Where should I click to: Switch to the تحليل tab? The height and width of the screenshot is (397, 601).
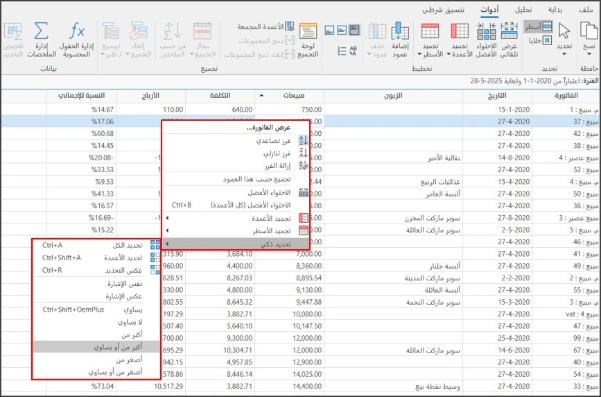pos(523,10)
